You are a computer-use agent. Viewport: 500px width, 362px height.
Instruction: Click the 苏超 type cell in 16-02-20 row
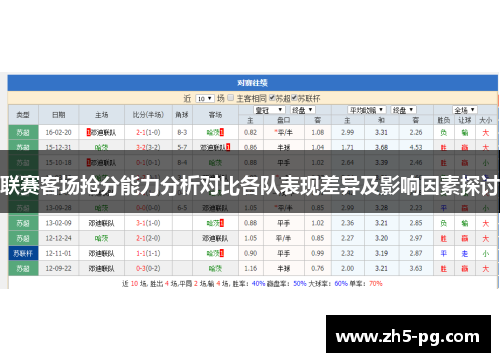click(23, 132)
